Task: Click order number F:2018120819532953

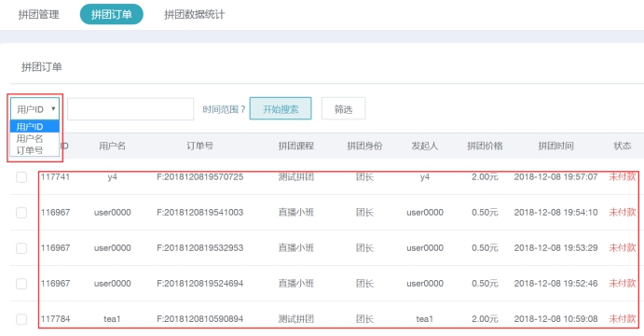Action: 200,247
